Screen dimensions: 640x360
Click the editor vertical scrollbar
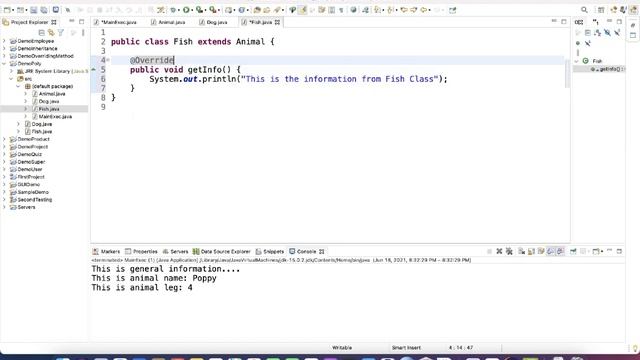pos(567,73)
